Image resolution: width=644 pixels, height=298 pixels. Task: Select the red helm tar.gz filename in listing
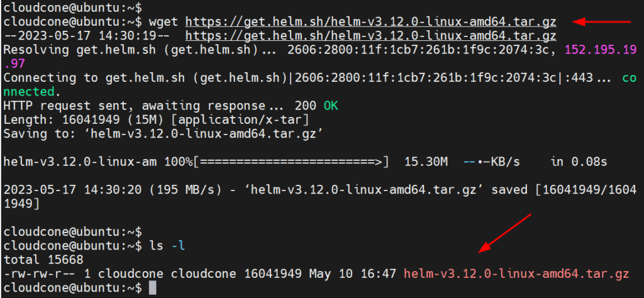516,273
